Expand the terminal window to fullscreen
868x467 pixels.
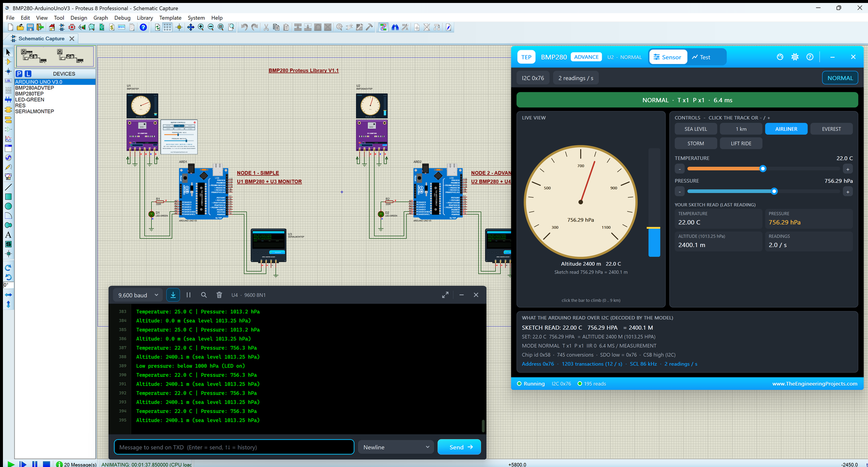(x=445, y=295)
